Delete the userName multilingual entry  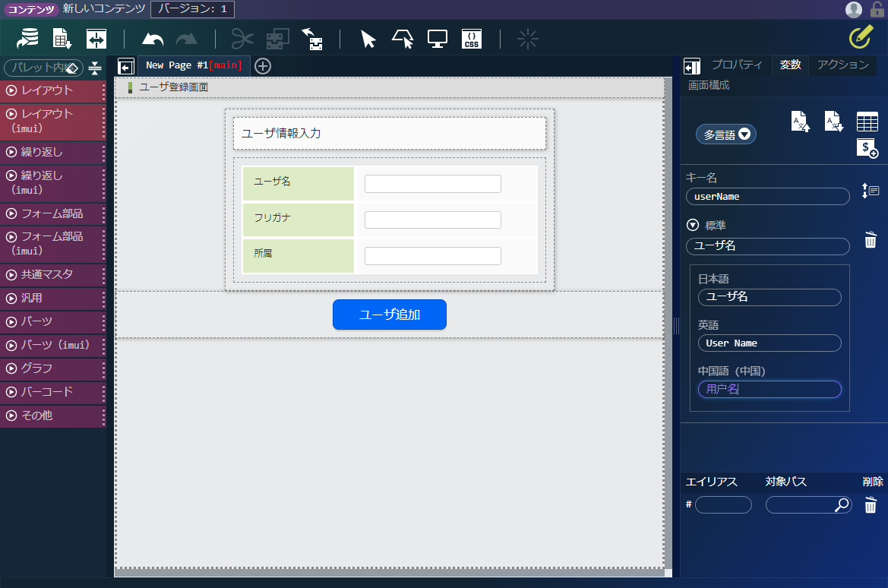871,239
